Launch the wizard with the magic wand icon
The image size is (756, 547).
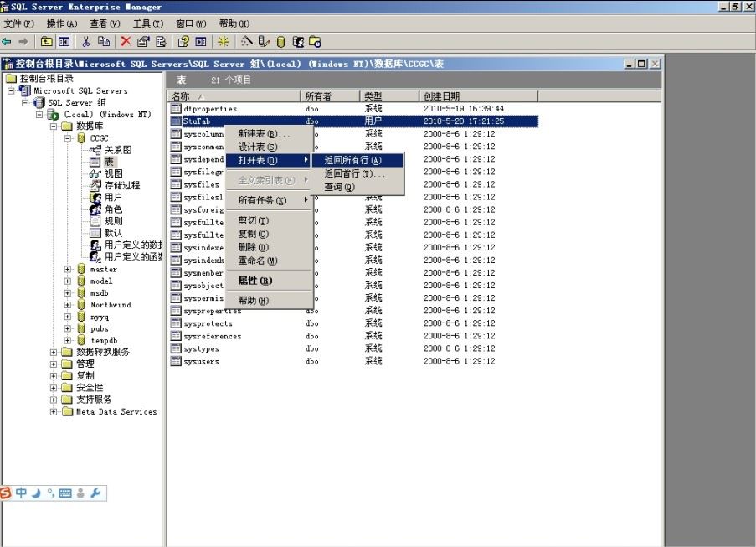[x=246, y=42]
